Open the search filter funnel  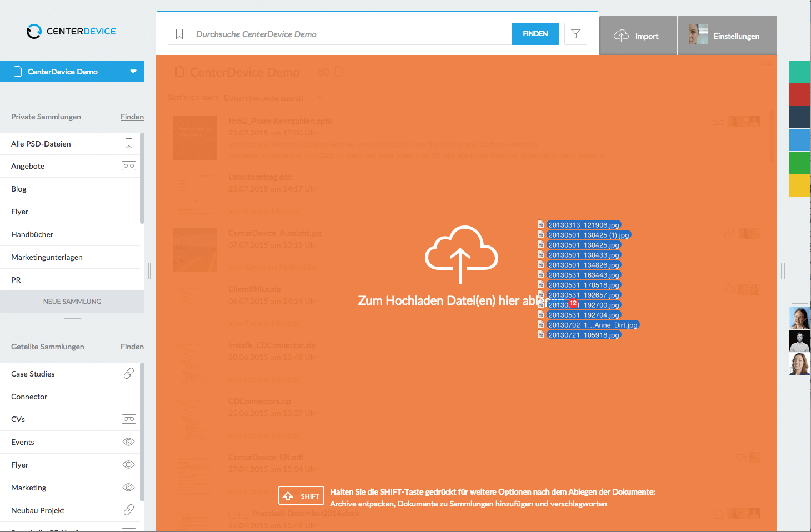575,34
